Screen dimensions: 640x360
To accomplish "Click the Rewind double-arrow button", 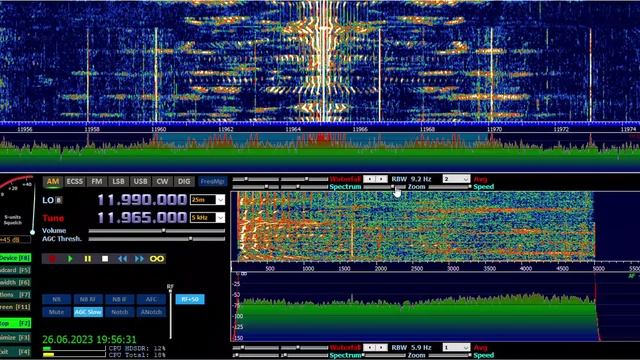I will pyautogui.click(x=122, y=259).
